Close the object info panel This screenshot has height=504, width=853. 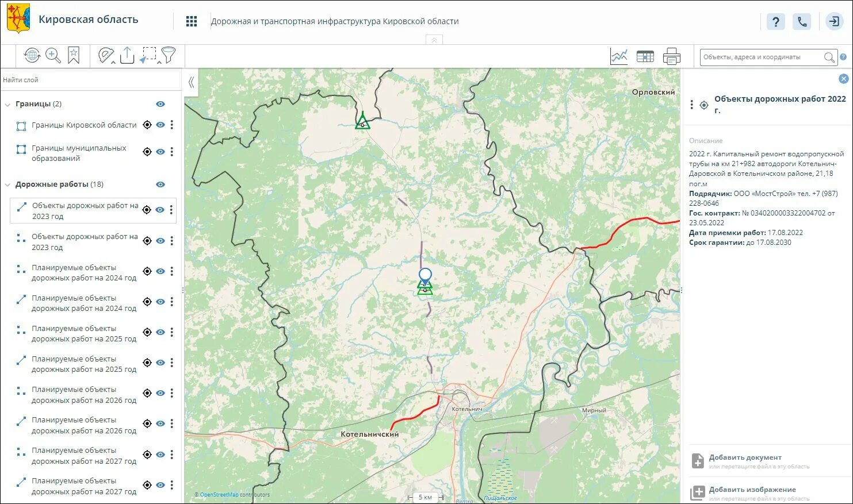tap(843, 79)
